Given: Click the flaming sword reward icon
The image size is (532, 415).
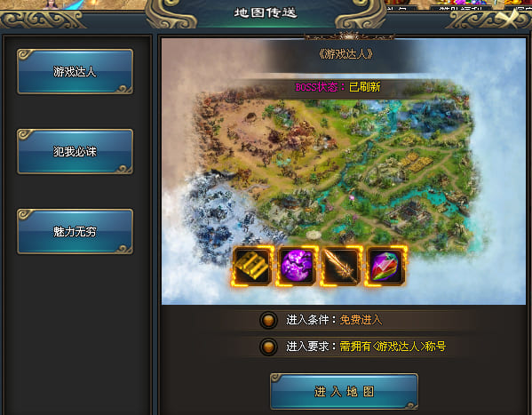Looking at the screenshot, I should 341,266.
